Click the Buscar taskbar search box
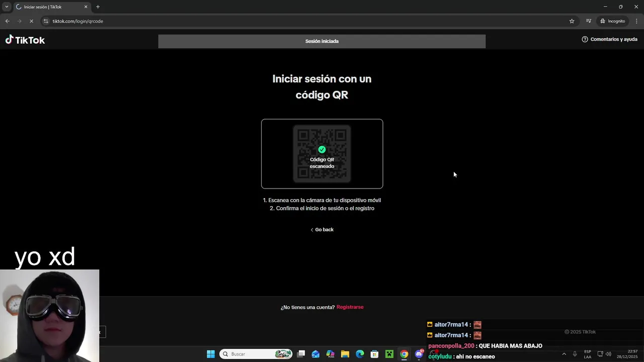This screenshot has height=362, width=644. pos(256,354)
